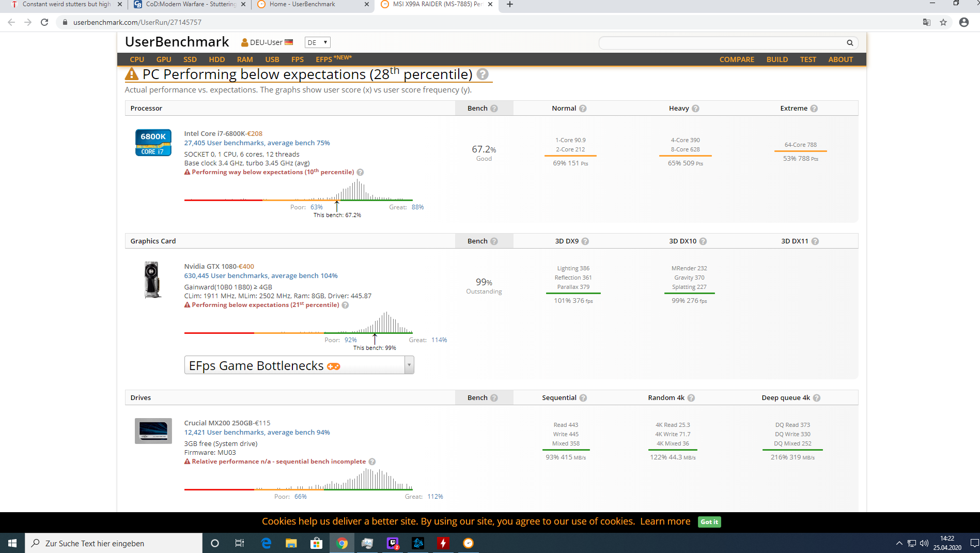Click help icon after sequential bench incomplete warning
The width and height of the screenshot is (980, 553).
tap(372, 462)
